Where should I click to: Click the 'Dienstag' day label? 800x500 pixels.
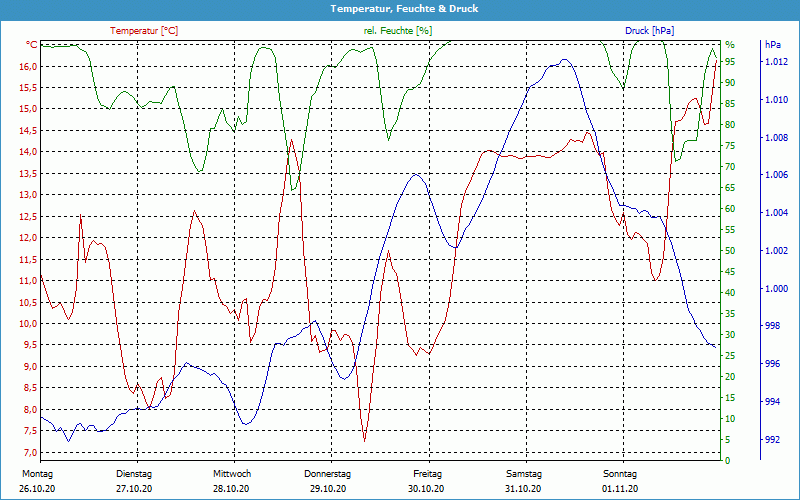pyautogui.click(x=134, y=474)
